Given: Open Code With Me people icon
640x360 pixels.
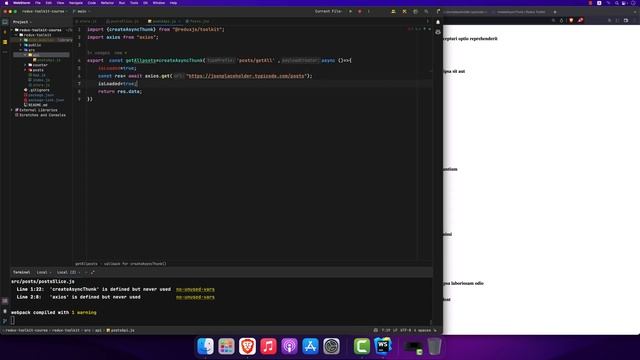Looking at the screenshot, I should click(x=393, y=11).
